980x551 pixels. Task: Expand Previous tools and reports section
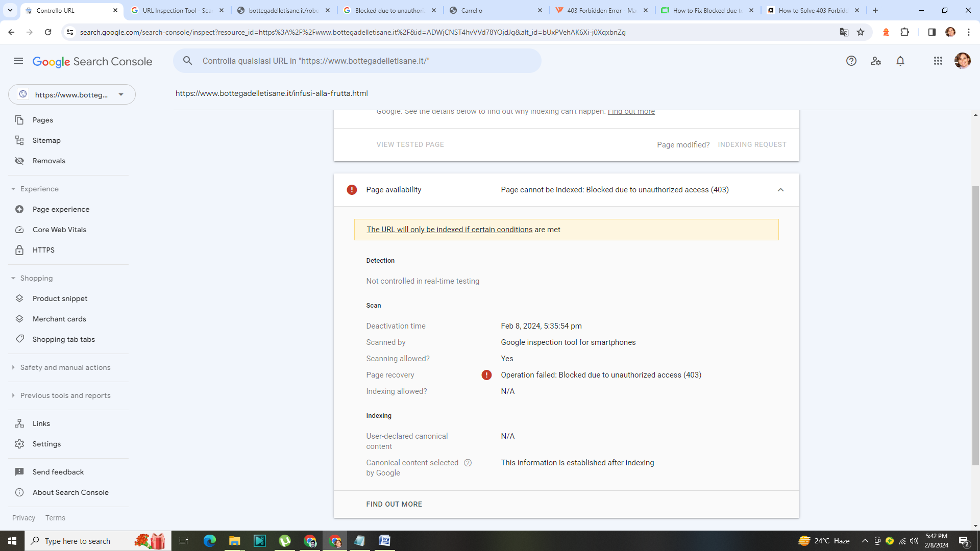pos(65,395)
